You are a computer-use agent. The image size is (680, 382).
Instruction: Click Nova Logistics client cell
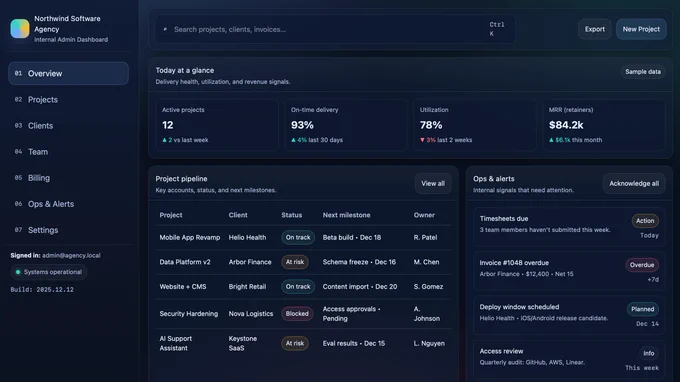click(x=251, y=313)
